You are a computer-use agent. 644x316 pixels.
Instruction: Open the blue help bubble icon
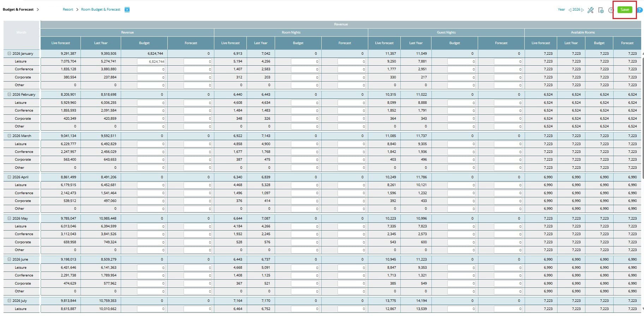coord(639,10)
